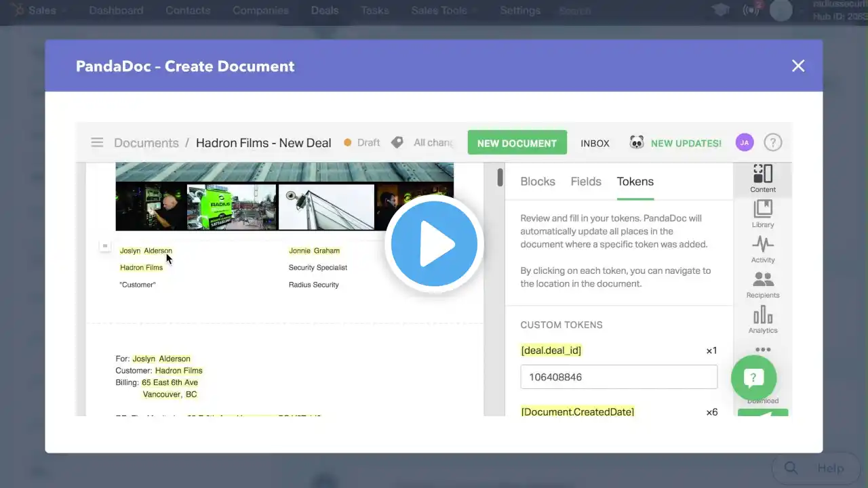868x488 pixels.
Task: Open the hamburger menu beside Documents
Action: [97, 142]
